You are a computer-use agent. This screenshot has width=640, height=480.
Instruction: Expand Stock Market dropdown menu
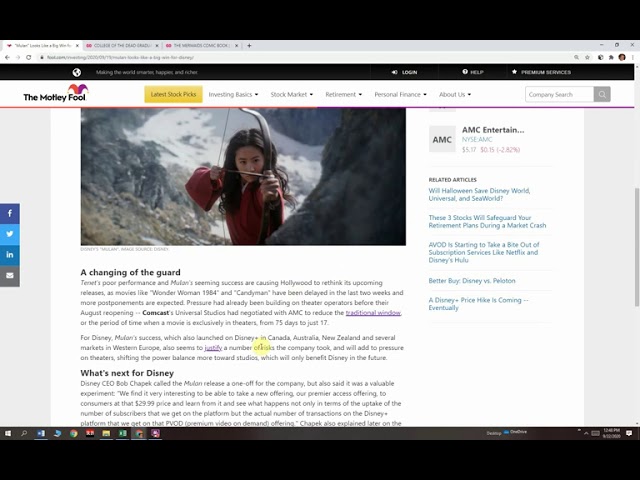click(x=292, y=94)
